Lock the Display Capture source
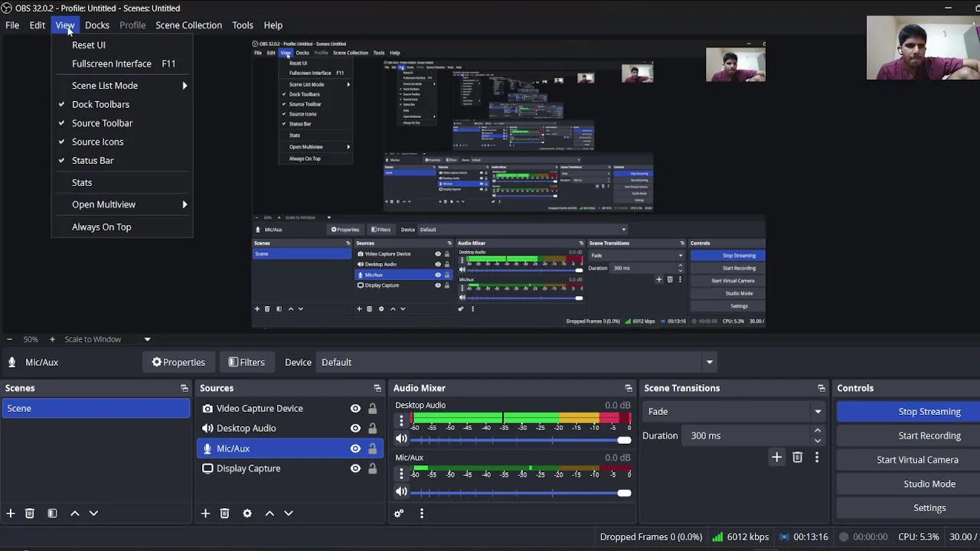The height and width of the screenshot is (551, 980). click(372, 468)
